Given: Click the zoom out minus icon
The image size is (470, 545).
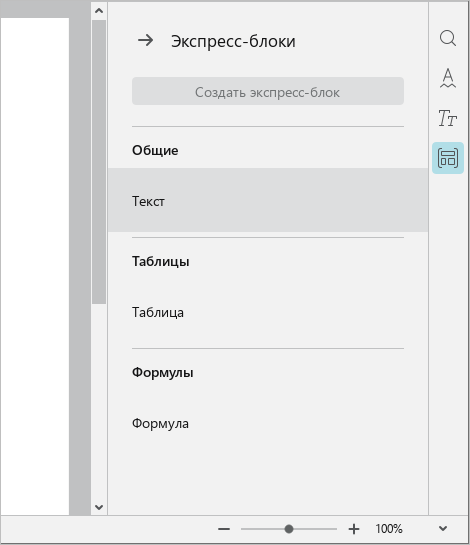Looking at the screenshot, I should click(x=224, y=529).
